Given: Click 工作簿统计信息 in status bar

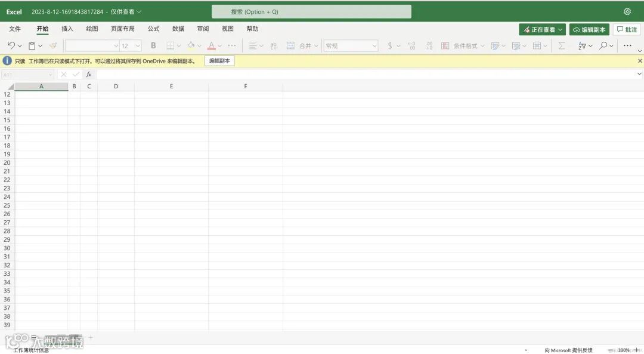Looking at the screenshot, I should (31, 350).
